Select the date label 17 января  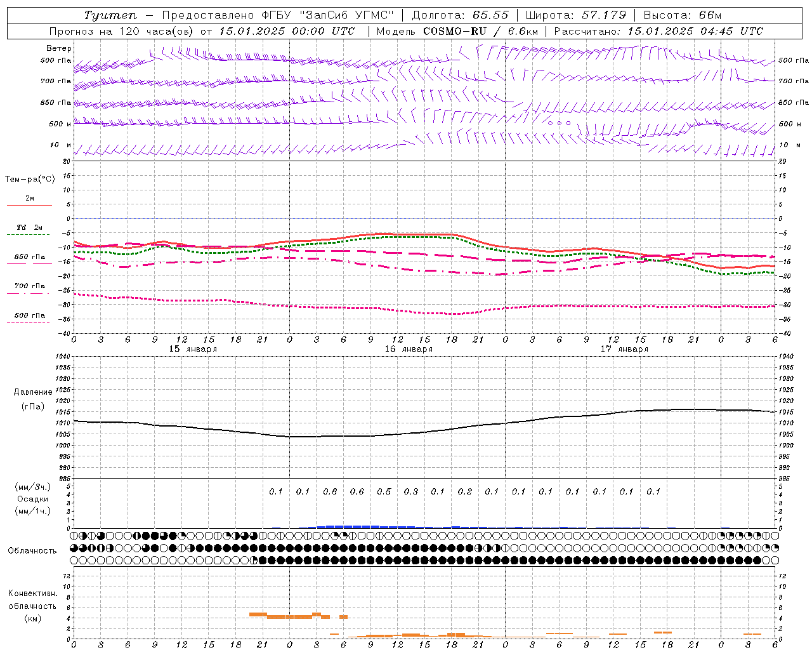coord(624,349)
